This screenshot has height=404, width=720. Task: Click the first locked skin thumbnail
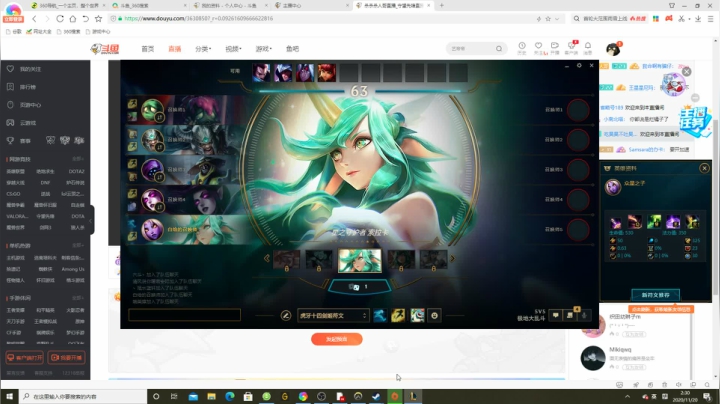[x=287, y=260]
